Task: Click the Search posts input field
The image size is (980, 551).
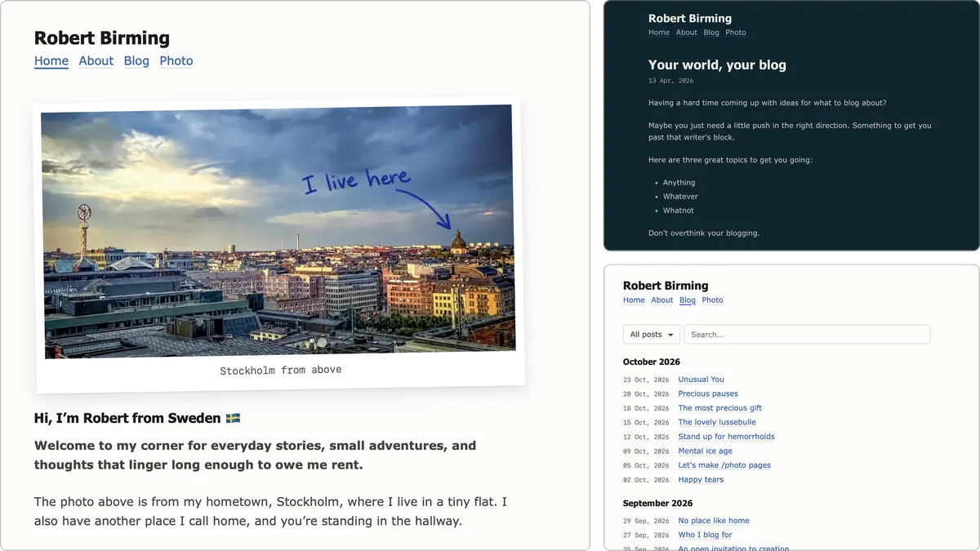Action: [x=807, y=334]
